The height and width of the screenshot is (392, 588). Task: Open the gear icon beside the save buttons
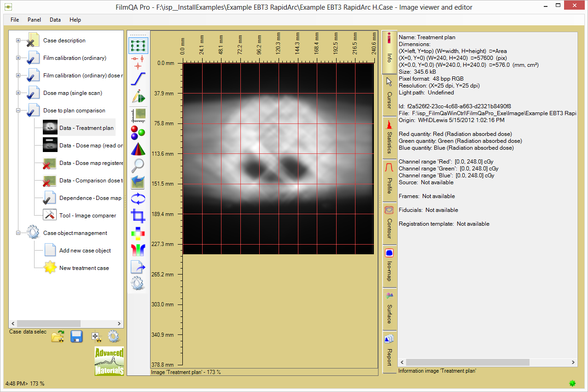[114, 337]
